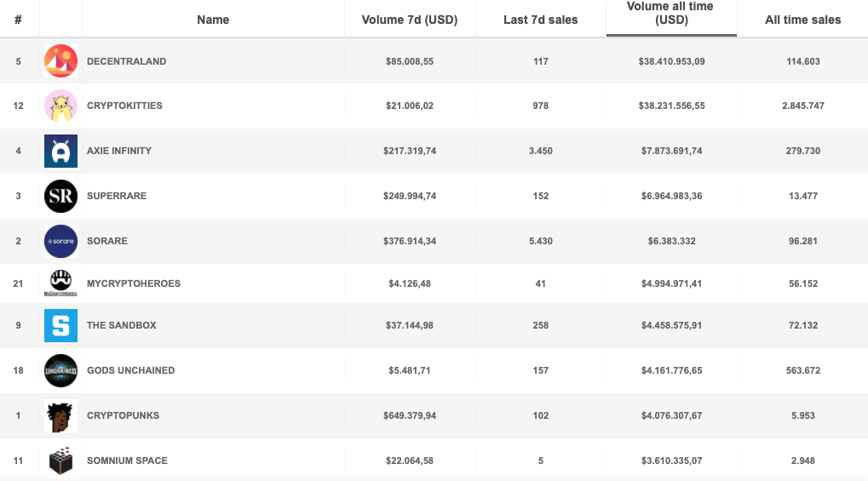
Task: Select the $21.006,02 volume cell
Action: coord(410,106)
